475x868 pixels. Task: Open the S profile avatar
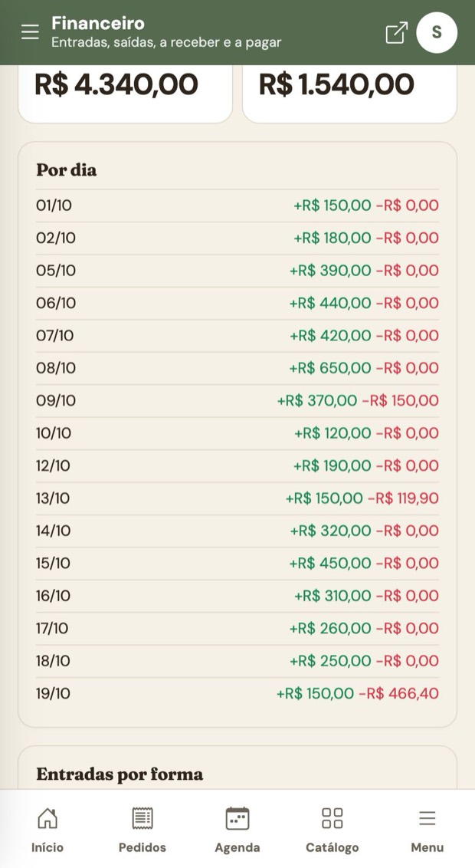click(x=437, y=32)
